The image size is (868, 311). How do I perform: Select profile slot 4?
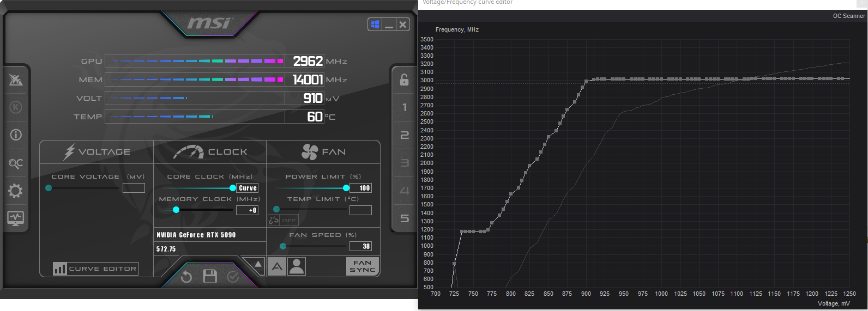click(405, 191)
